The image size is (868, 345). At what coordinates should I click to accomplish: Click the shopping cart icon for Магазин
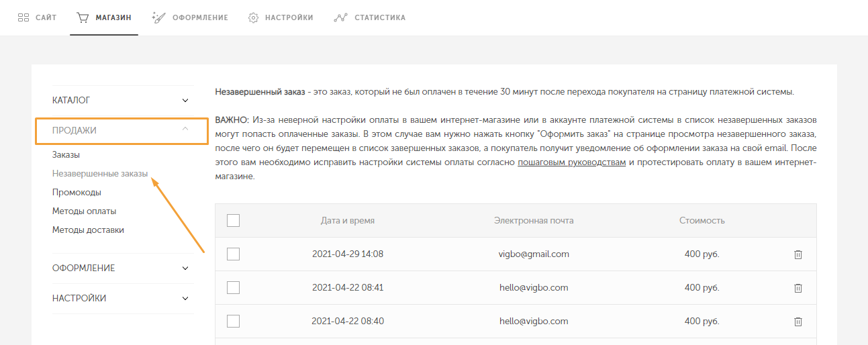click(x=83, y=17)
